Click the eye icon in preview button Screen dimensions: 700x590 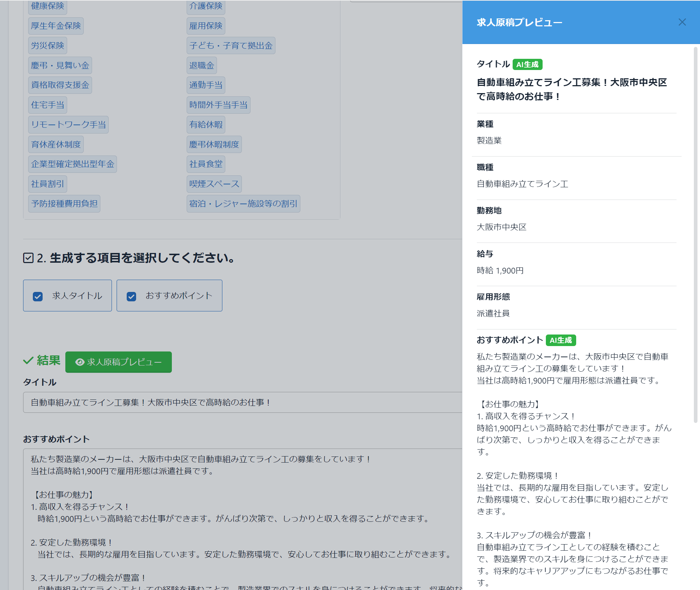pos(80,362)
